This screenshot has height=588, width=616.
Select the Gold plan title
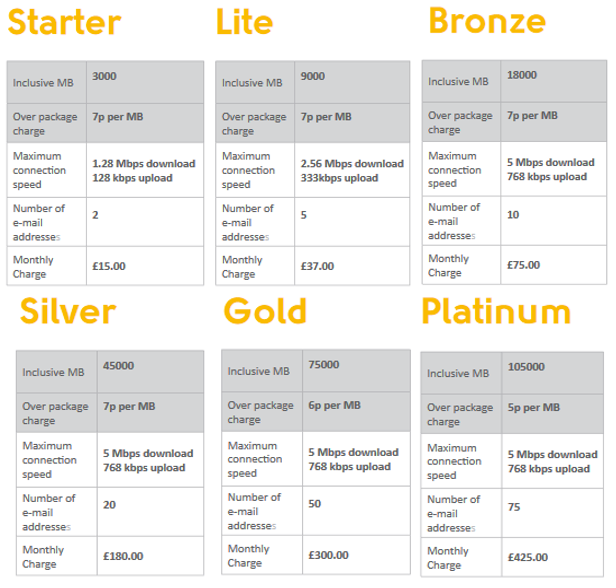pos(265,311)
